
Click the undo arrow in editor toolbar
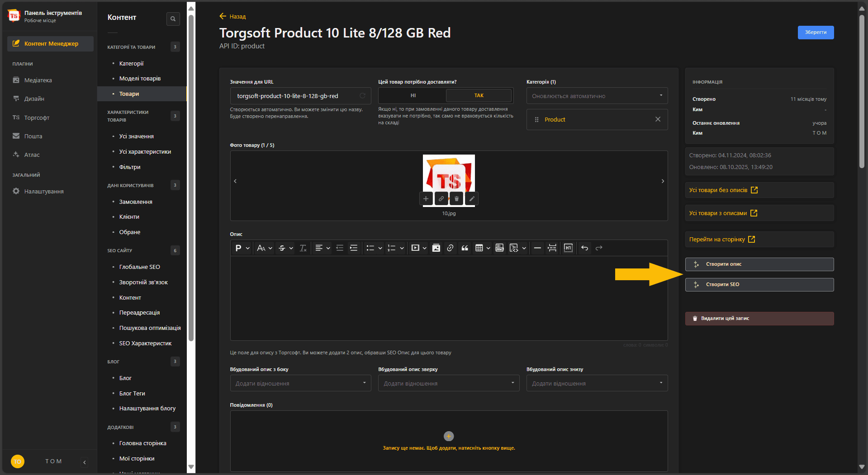point(584,248)
